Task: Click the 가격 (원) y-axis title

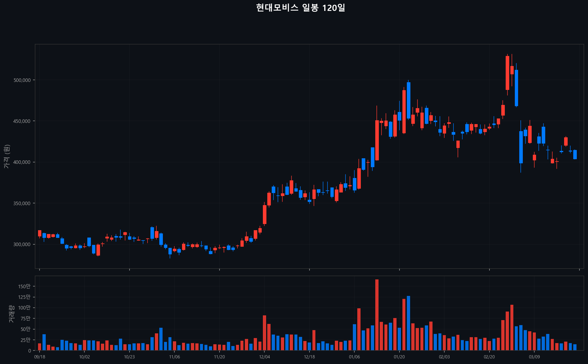Action: point(7,157)
